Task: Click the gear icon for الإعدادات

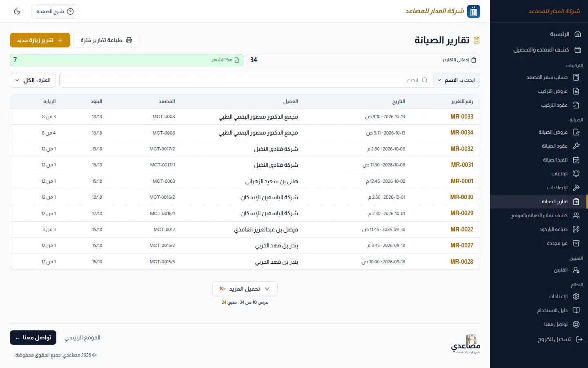Action: [x=576, y=296]
